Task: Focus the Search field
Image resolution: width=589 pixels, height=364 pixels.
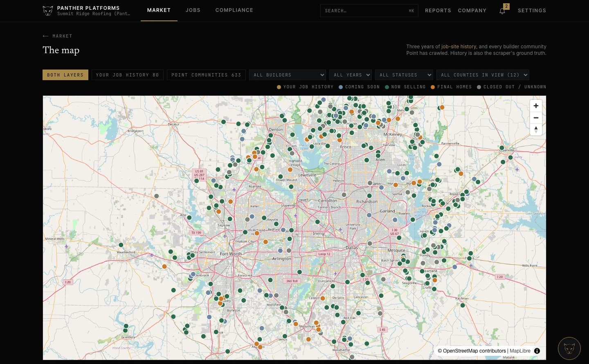Action: coord(369,11)
